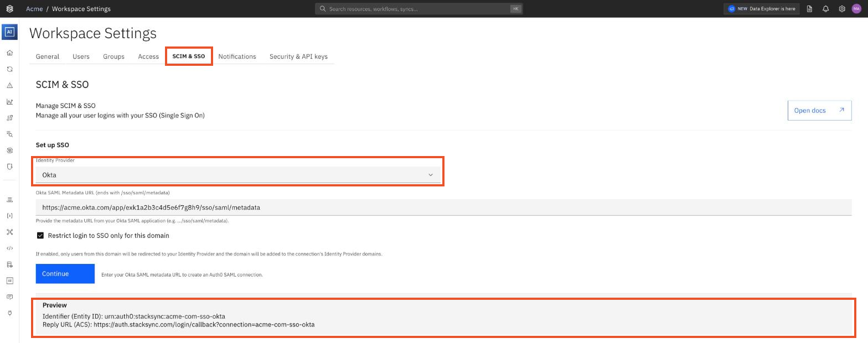Click the Data Explorer is here banner
This screenshot has width=868, height=343.
761,9
